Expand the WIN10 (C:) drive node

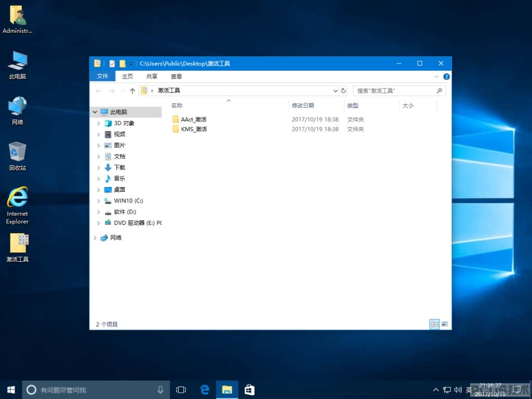pyautogui.click(x=98, y=201)
